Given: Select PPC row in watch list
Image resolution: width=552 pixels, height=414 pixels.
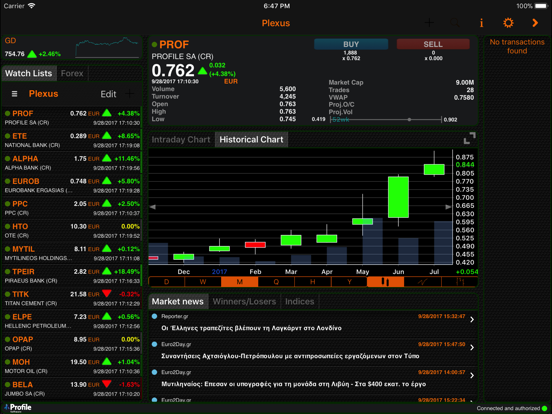Looking at the screenshot, I should click(72, 208).
